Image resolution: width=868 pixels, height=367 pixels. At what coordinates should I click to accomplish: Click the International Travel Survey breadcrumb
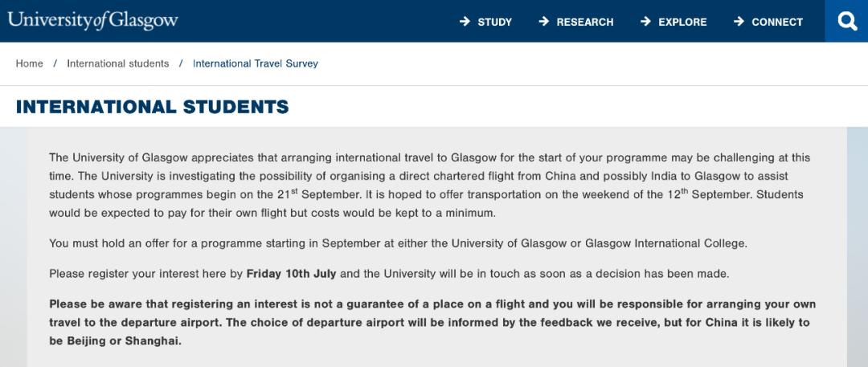(256, 63)
